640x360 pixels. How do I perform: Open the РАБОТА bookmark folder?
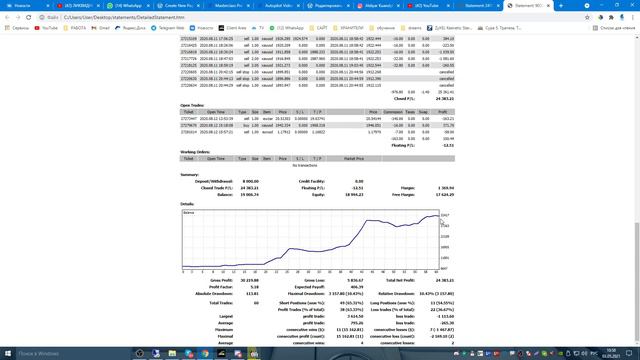74,28
